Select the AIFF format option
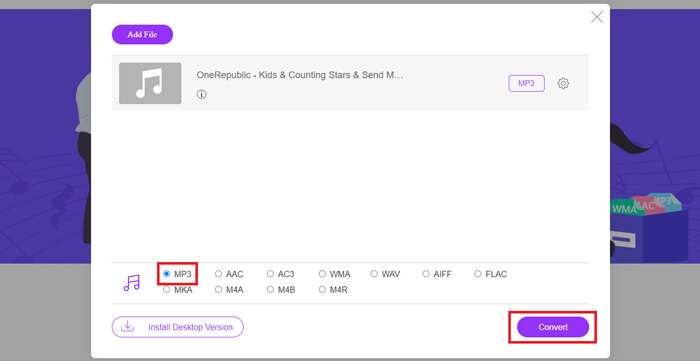700x361 pixels. tap(426, 274)
